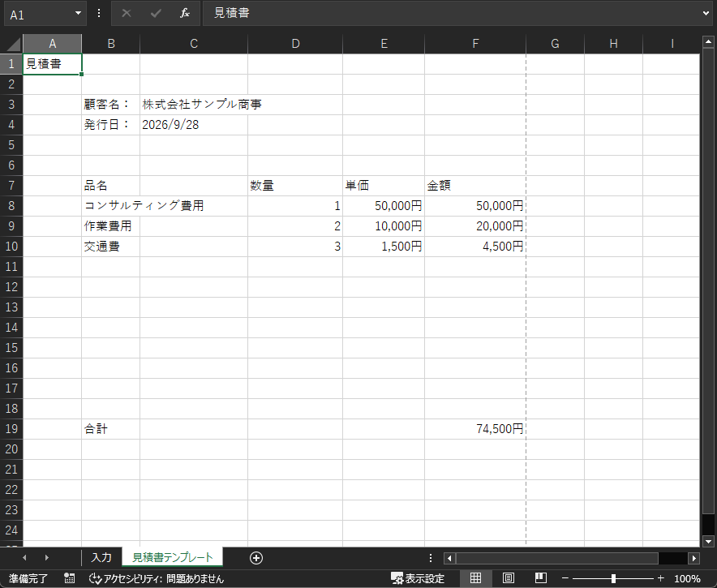717x588 pixels.
Task: Click the formula bar three-dot handle
Action: [x=99, y=13]
